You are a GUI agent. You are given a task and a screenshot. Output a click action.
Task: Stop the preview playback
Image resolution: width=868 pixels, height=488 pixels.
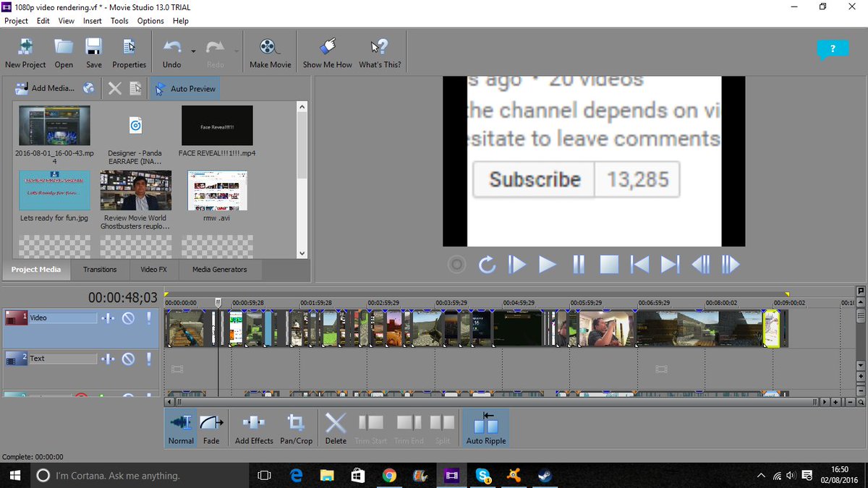[609, 265]
